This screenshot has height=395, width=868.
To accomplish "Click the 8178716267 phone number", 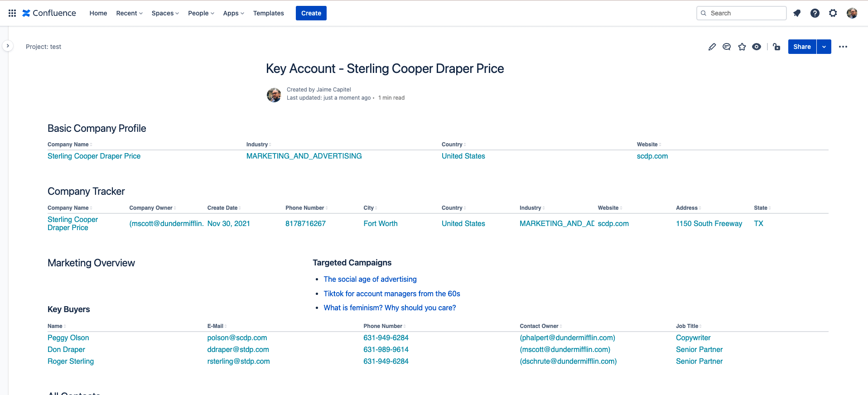I will 305,223.
